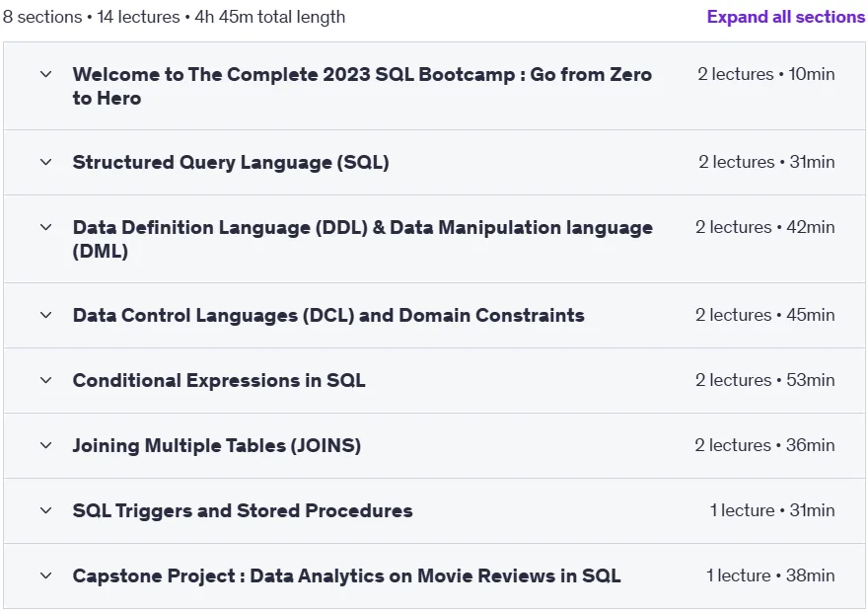868x612 pixels.
Task: Click the 1 lecture 38min label
Action: pos(770,576)
